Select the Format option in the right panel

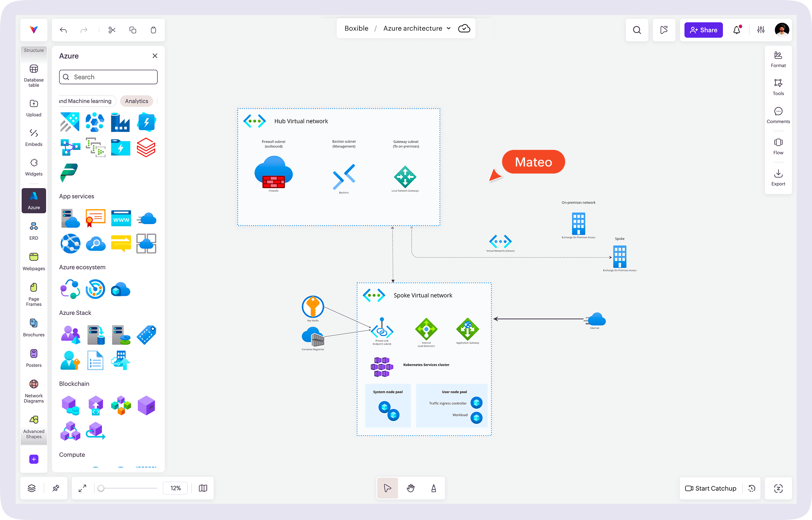click(x=778, y=59)
